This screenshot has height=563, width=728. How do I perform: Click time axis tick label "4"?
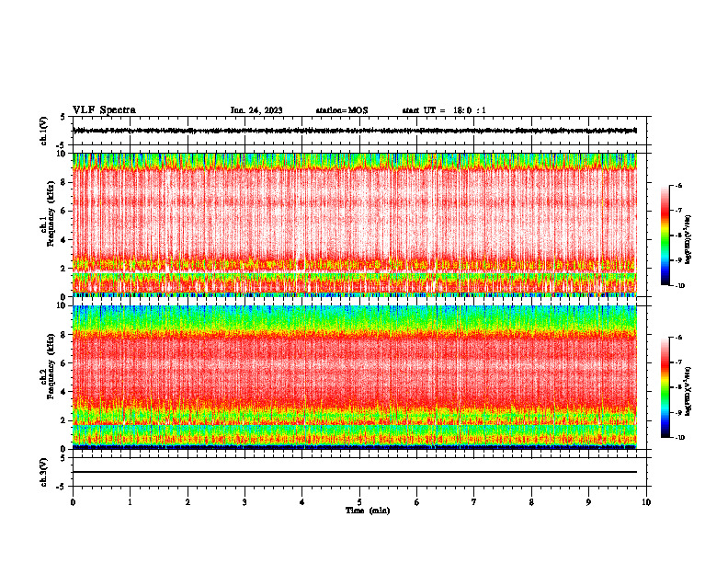302,502
